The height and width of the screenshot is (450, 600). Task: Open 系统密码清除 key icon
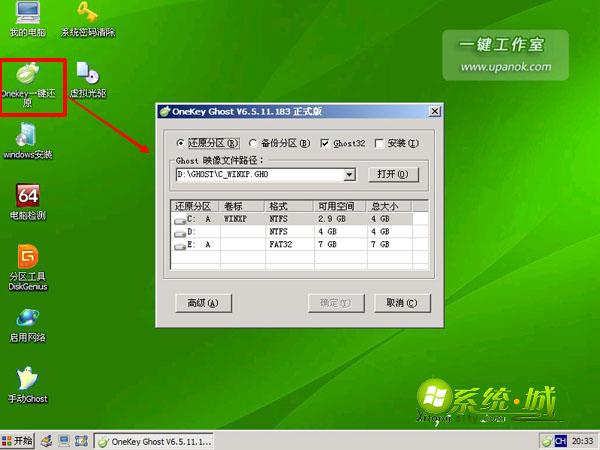point(88,19)
